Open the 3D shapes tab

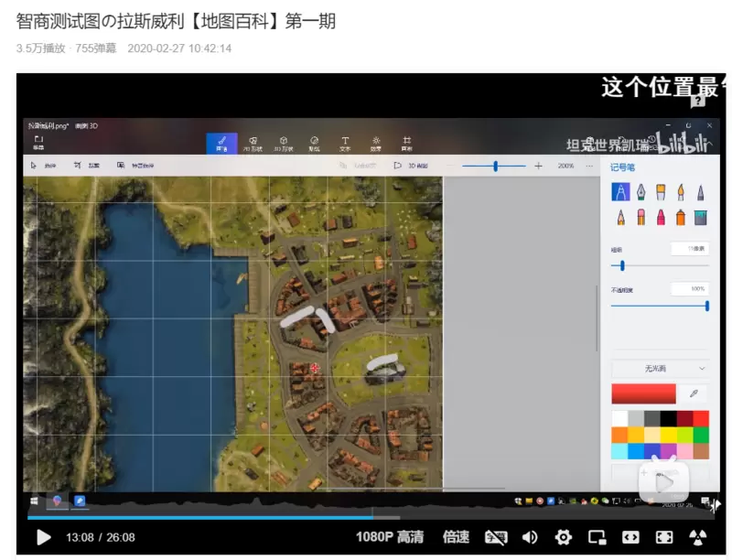click(284, 143)
